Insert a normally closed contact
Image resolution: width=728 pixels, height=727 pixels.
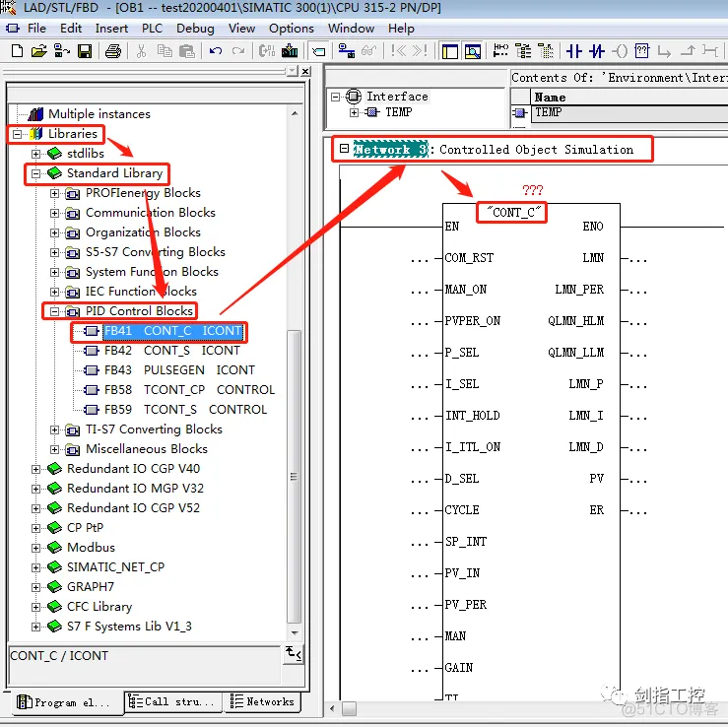tap(597, 51)
